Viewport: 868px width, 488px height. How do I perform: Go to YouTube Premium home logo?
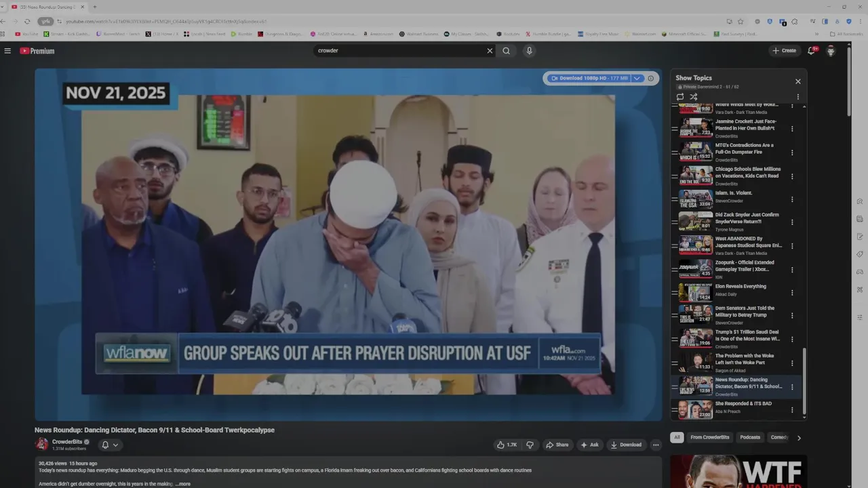pos(37,51)
